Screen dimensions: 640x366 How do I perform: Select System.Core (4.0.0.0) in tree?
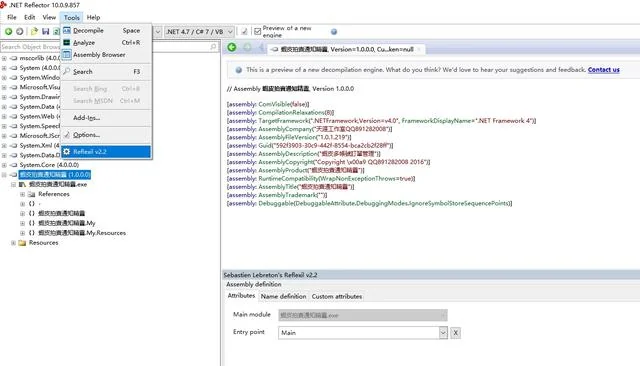pyautogui.click(x=49, y=165)
